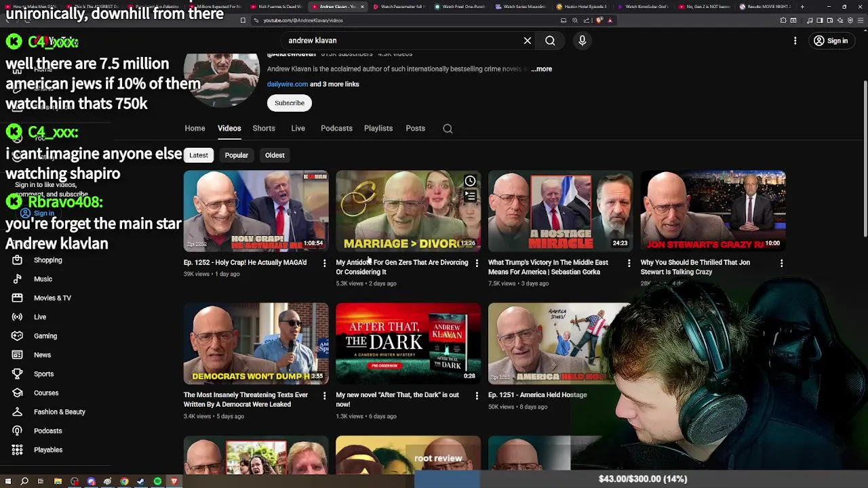Open Playables in the sidebar
Screen dimensions: 868x488
48,450
